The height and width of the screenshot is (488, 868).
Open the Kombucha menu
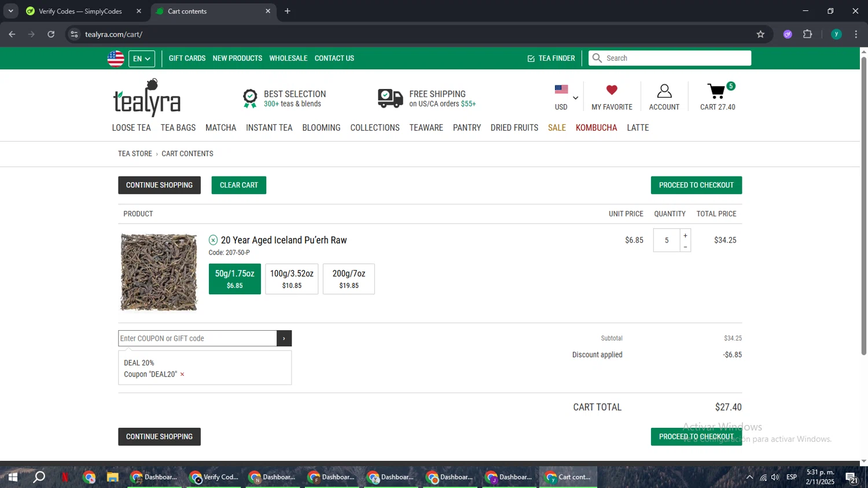click(x=596, y=128)
